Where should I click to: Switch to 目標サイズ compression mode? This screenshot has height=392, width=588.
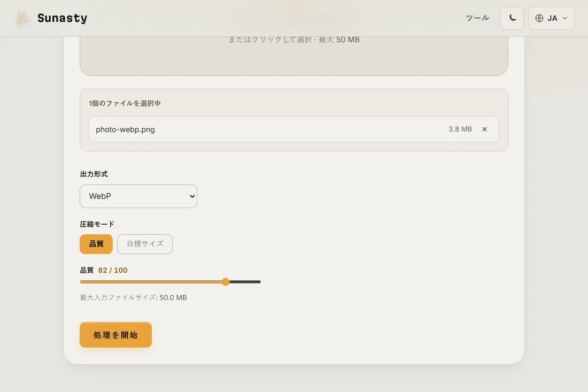click(145, 244)
